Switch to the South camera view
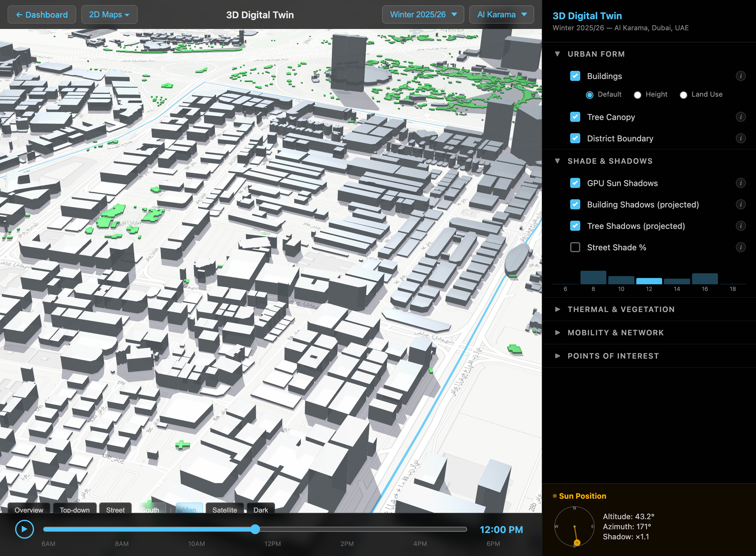 (x=150, y=508)
